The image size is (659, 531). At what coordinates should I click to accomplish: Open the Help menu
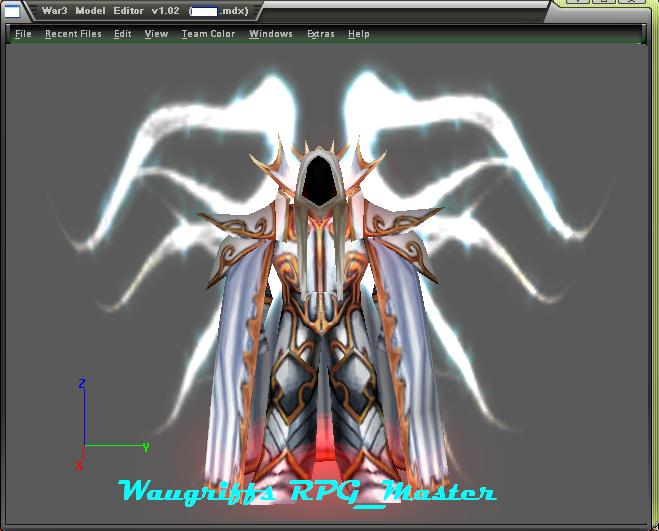tap(358, 34)
